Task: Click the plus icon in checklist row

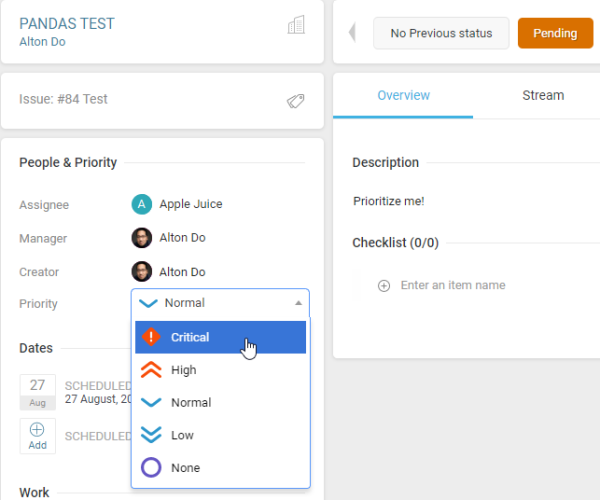Action: click(x=384, y=286)
